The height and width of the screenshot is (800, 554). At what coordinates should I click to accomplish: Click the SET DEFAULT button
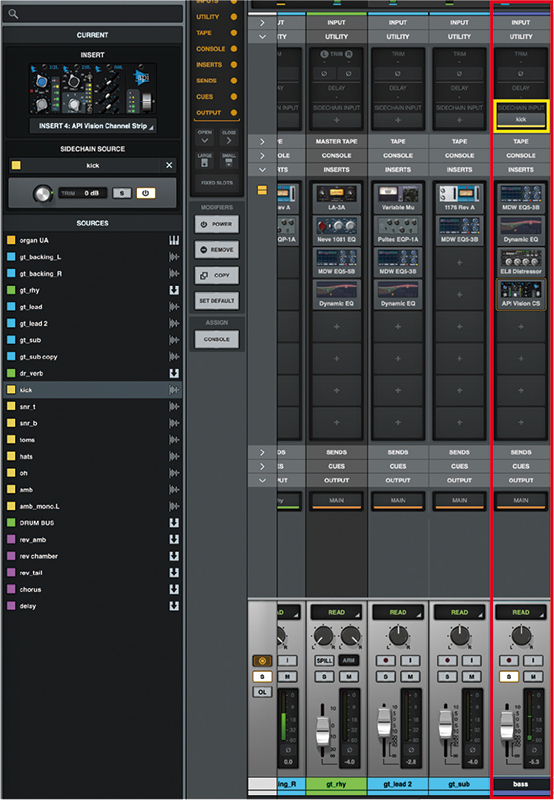click(x=217, y=301)
